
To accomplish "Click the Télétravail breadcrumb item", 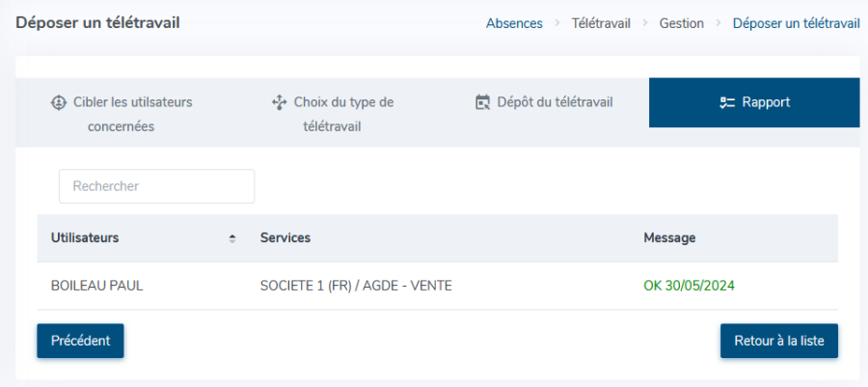I will [601, 24].
